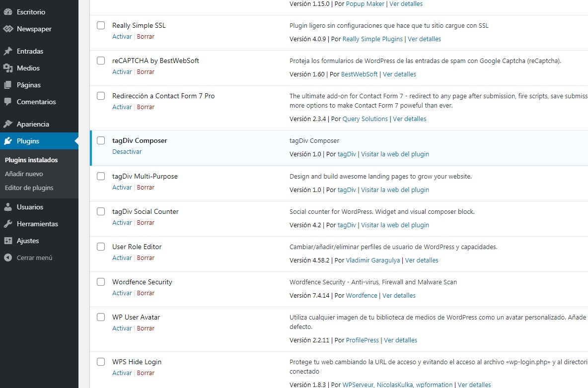Open the Query Solutions author link

(365, 119)
